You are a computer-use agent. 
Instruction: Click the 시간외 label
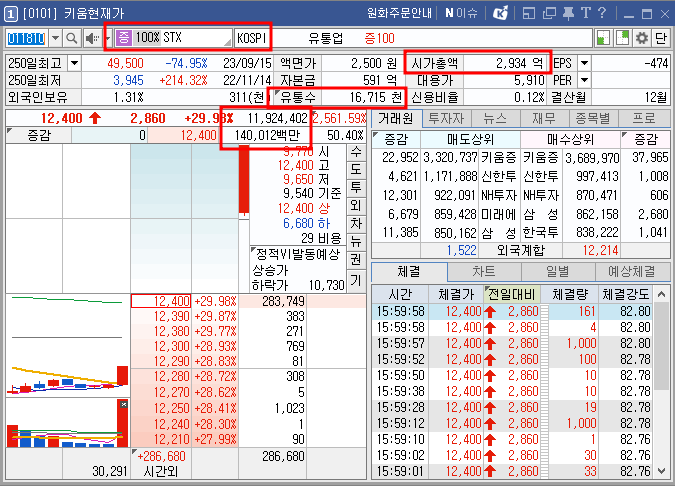pyautogui.click(x=160, y=471)
